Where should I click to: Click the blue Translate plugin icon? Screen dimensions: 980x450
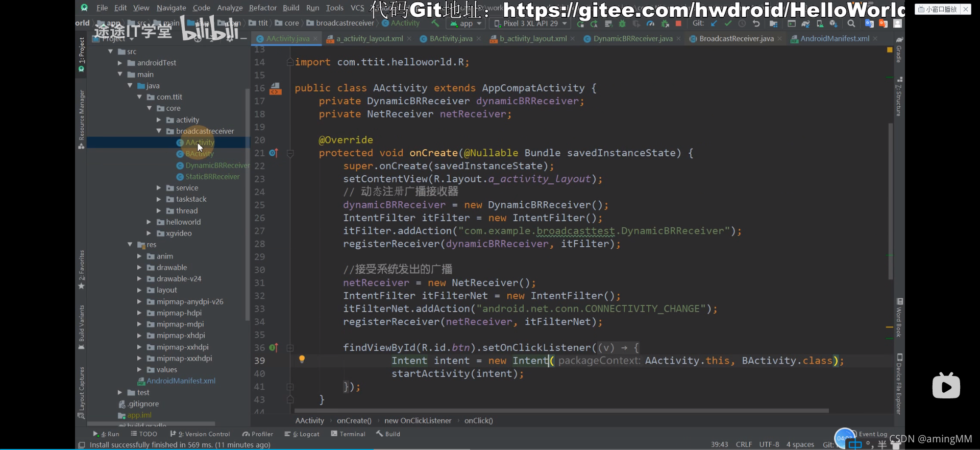(869, 23)
